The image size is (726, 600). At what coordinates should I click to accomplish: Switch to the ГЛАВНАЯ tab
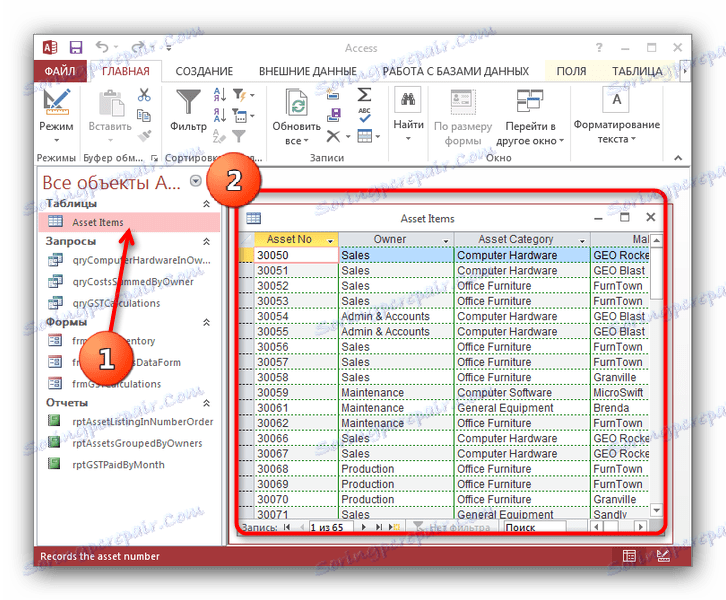coord(125,71)
